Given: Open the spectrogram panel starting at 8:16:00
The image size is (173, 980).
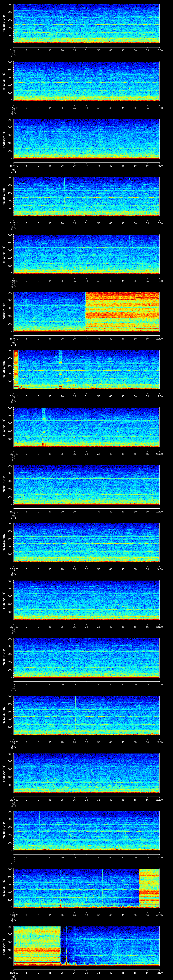Looking at the screenshot, I should 86,139.
